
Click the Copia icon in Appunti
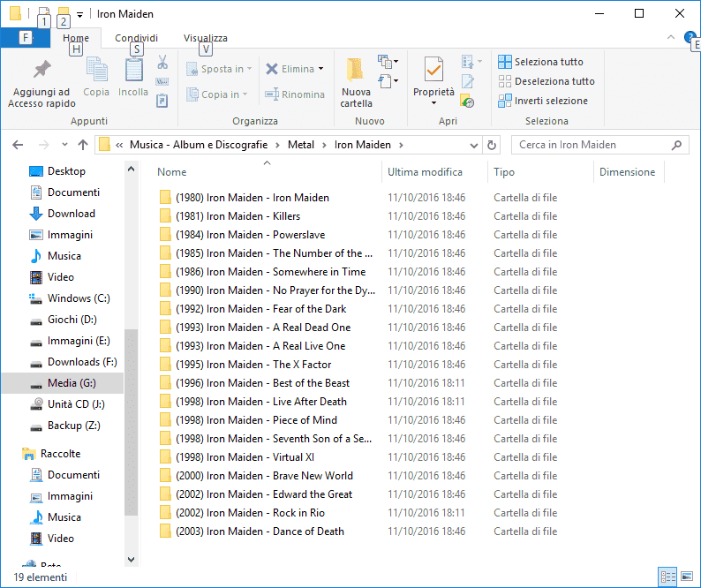pyautogui.click(x=96, y=70)
